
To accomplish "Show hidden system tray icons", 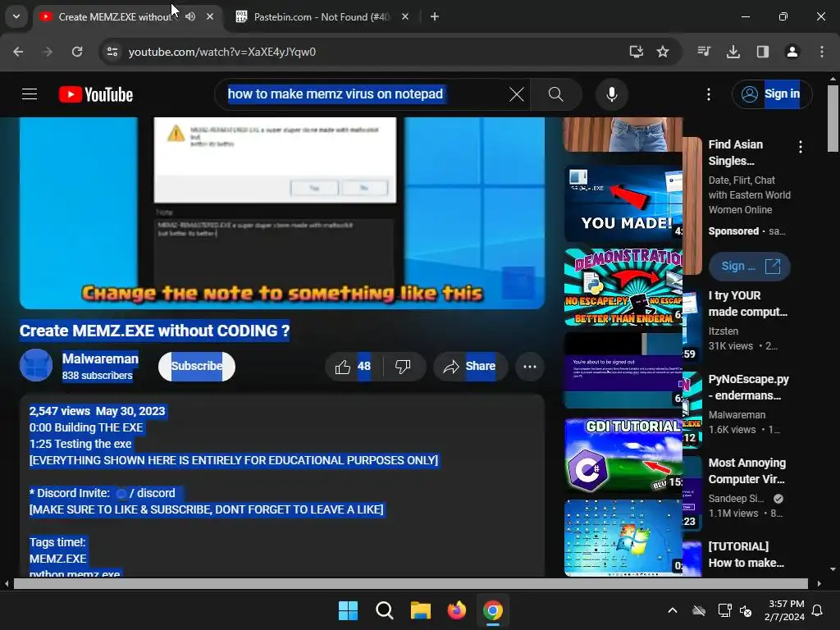I will [673, 610].
